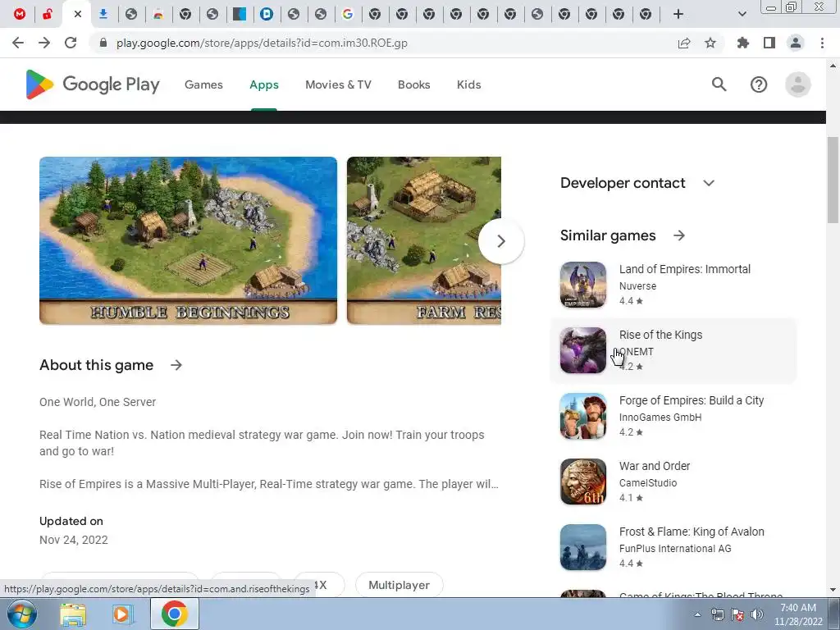Switch to the Google tab with G icon
The height and width of the screenshot is (630, 840).
[348, 14]
